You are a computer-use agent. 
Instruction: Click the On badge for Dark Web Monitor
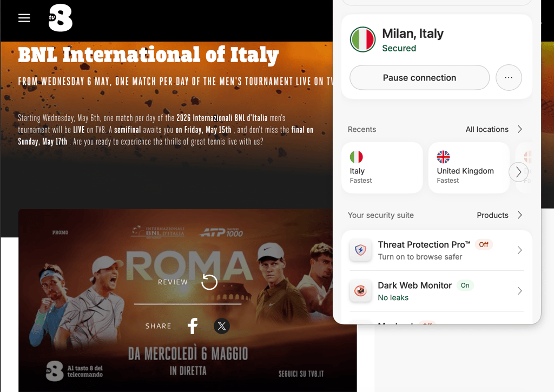(x=465, y=285)
